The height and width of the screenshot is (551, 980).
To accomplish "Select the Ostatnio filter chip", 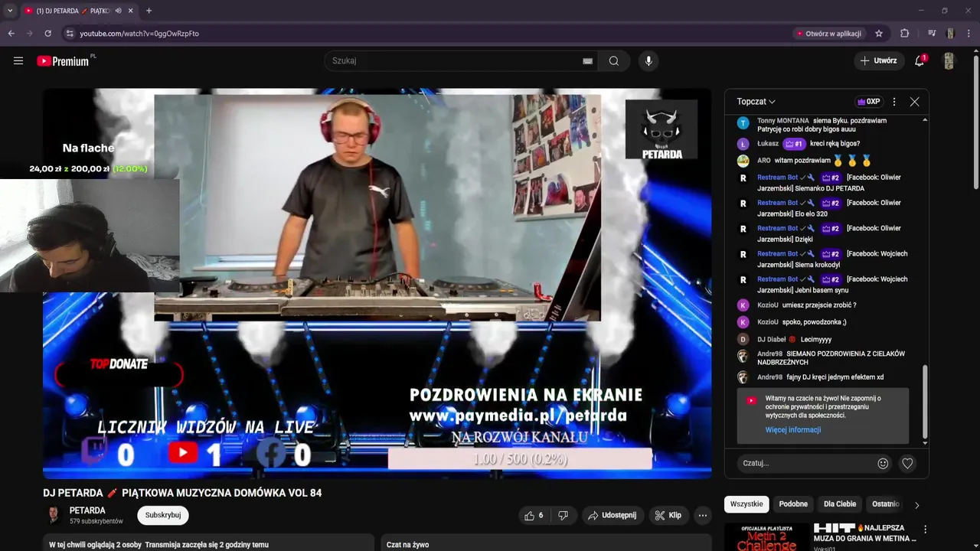I will coord(885,504).
